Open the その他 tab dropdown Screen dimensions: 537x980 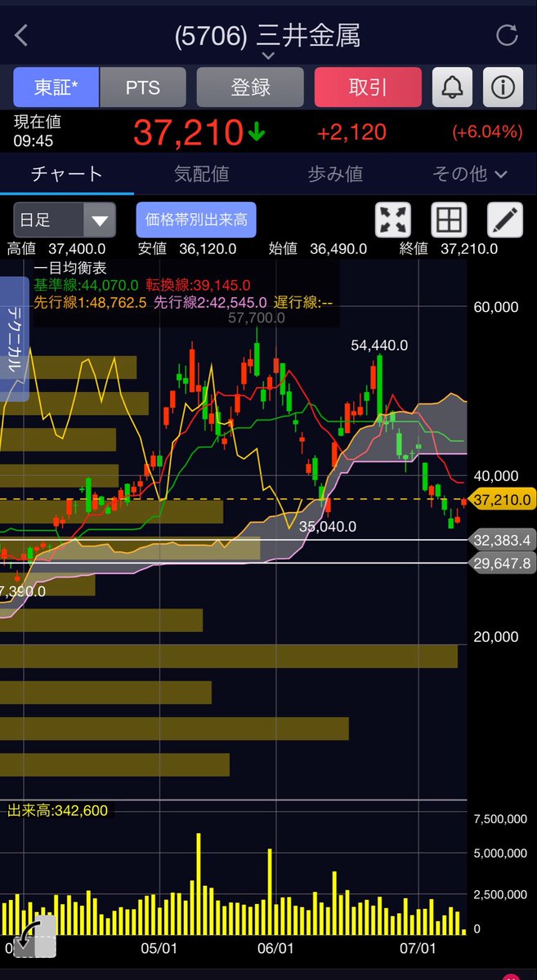[x=471, y=173]
